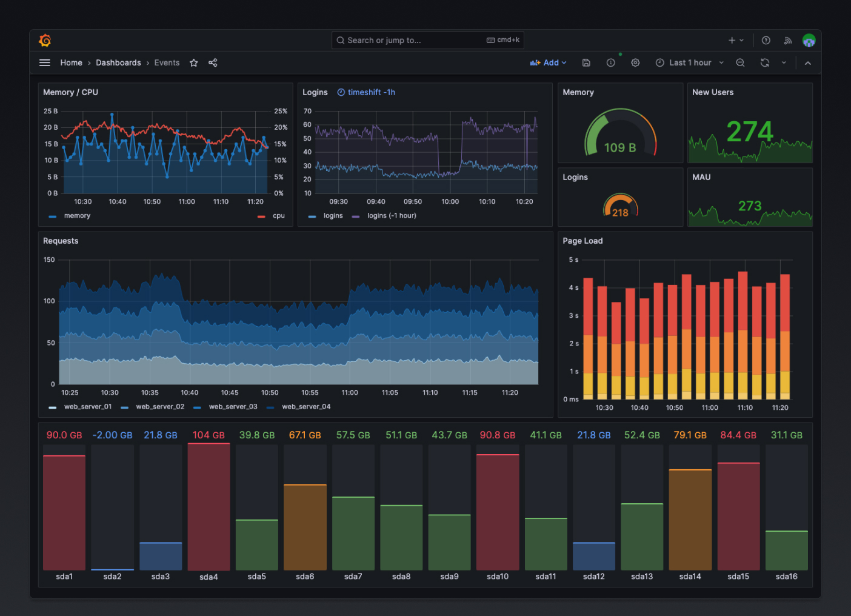Click the share dashboard icon

click(213, 62)
